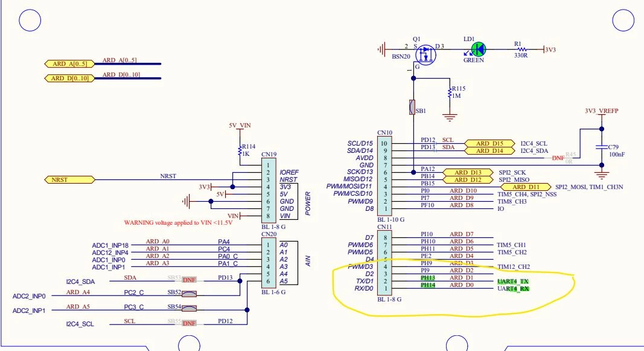Select the ARD_D15 port symbol
644x351 pixels.
tap(489, 143)
